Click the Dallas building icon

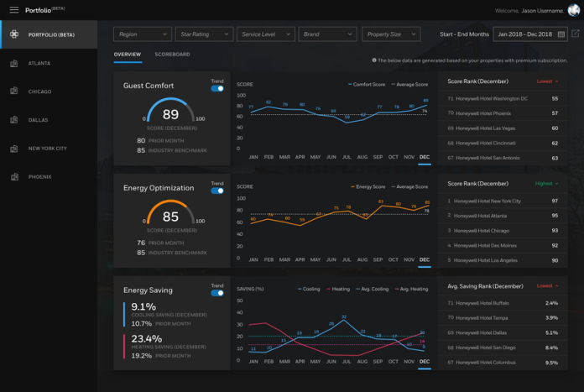pyautogui.click(x=14, y=120)
